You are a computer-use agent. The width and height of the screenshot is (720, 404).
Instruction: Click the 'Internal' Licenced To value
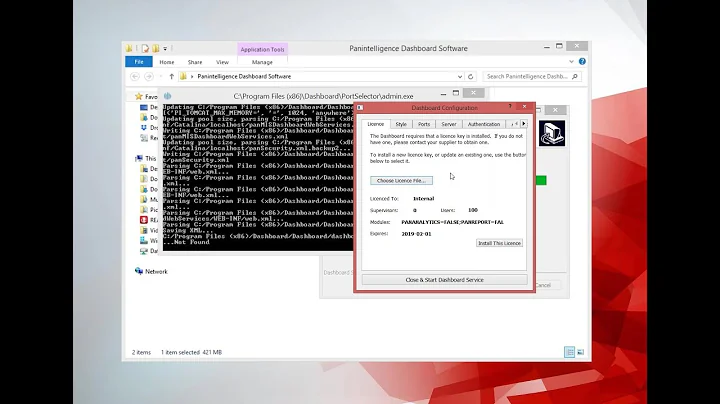pyautogui.click(x=423, y=199)
